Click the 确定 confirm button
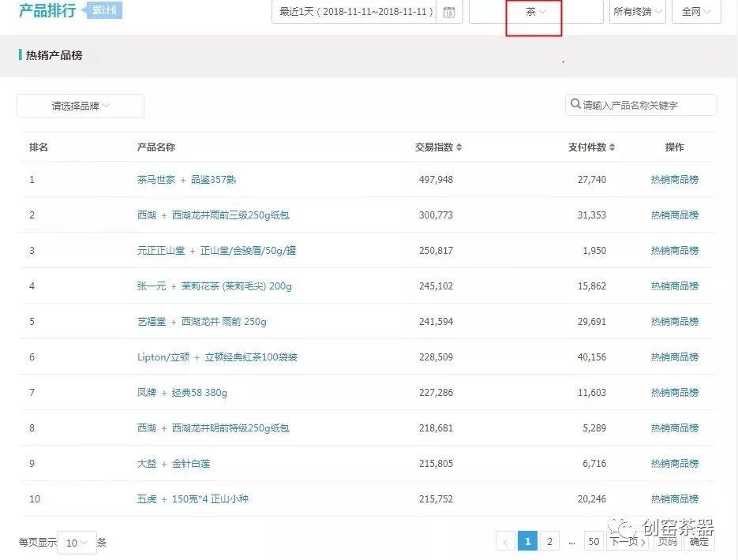Image resolution: width=738 pixels, height=560 pixels. tap(699, 542)
